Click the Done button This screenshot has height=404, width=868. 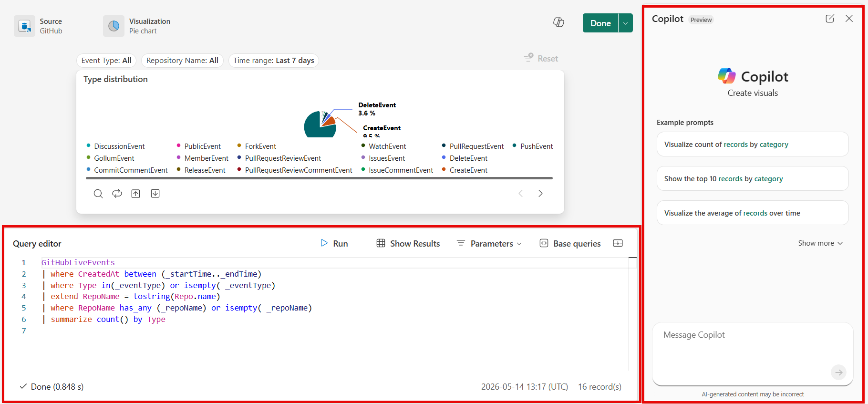(600, 23)
